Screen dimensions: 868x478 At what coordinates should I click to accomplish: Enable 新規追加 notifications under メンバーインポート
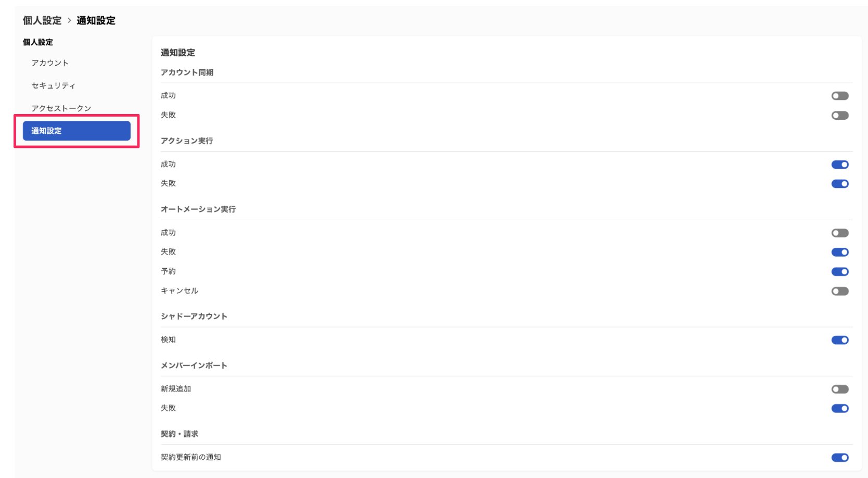840,388
